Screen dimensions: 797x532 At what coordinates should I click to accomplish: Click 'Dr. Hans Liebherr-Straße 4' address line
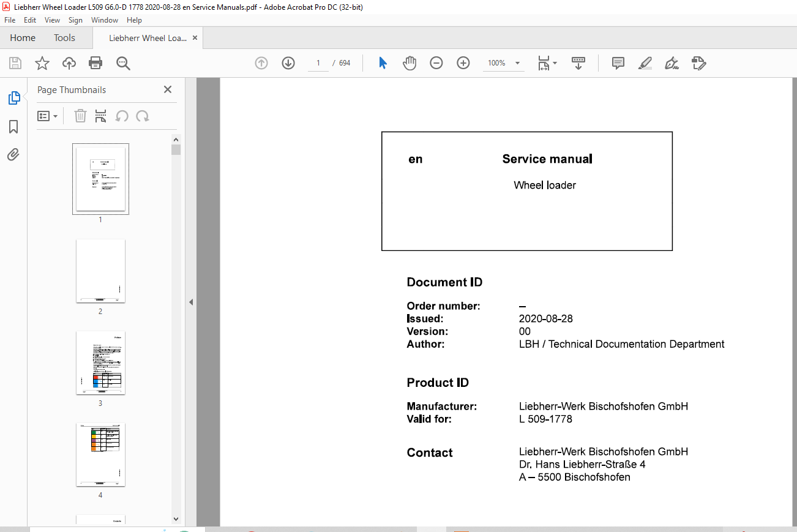coord(582,464)
